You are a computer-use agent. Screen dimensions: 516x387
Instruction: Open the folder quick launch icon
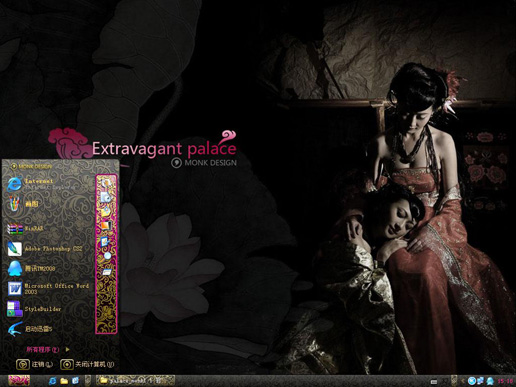(x=64, y=381)
